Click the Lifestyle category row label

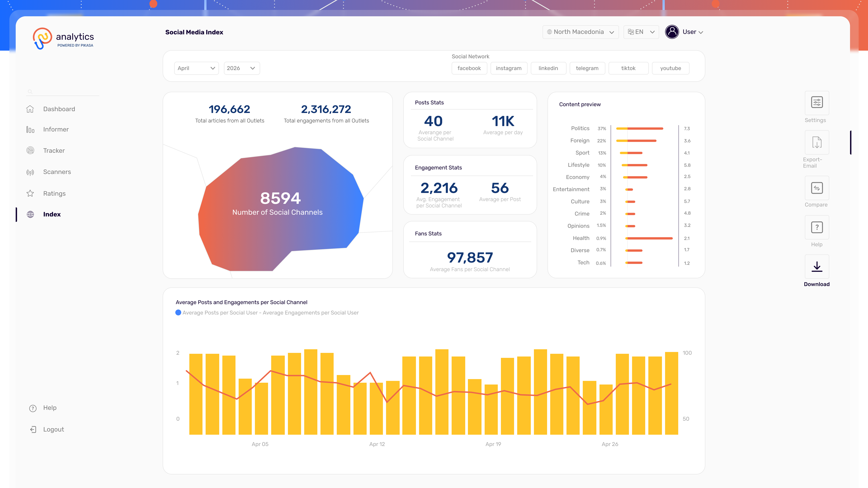click(579, 165)
